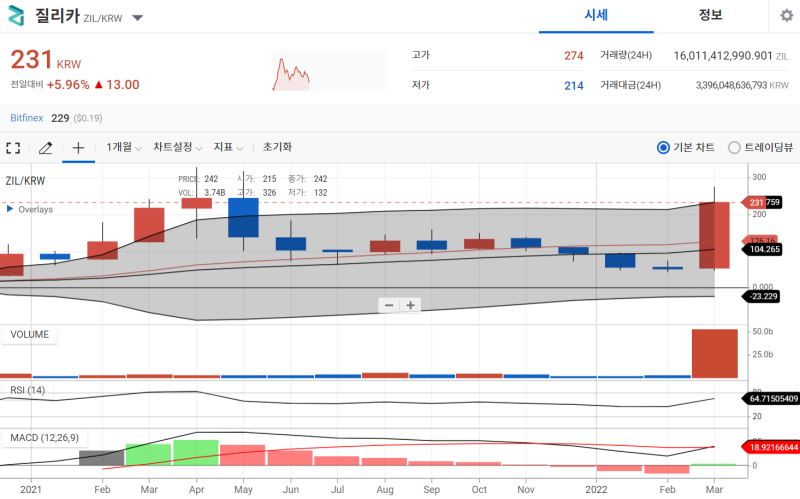Click the 18.92166644 MACD value label
Screen dimensions: 800x499
[772, 447]
